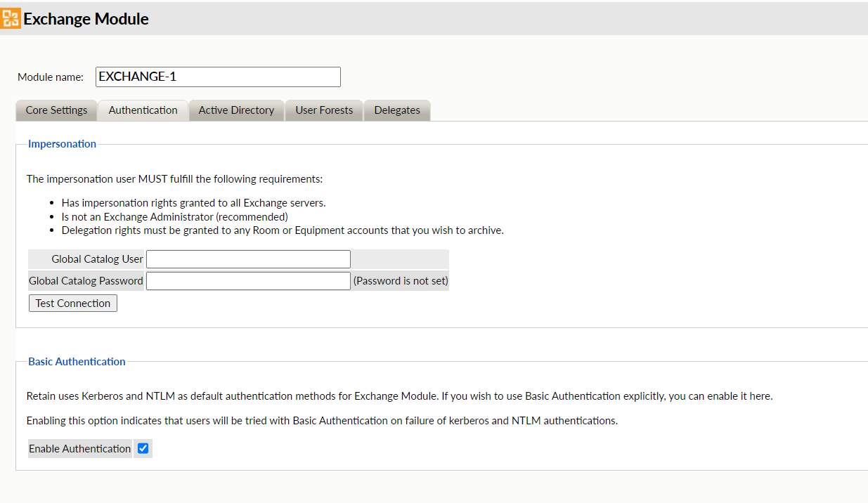Select the Authentication tab
Screen dimensions: 868x503
[x=143, y=110]
